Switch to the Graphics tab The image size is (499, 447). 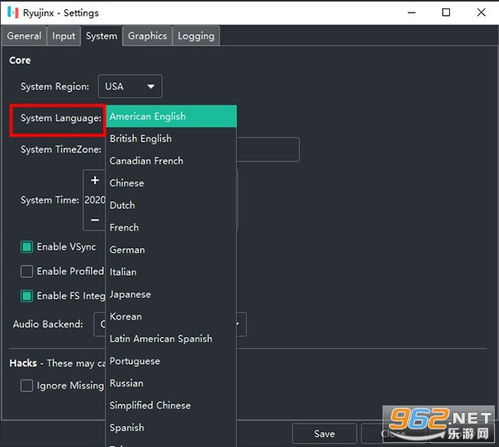coord(147,36)
